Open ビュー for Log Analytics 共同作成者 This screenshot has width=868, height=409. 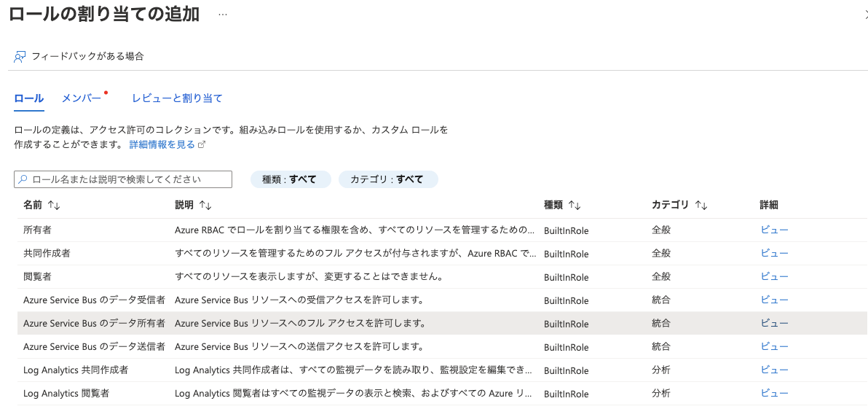[x=775, y=370]
